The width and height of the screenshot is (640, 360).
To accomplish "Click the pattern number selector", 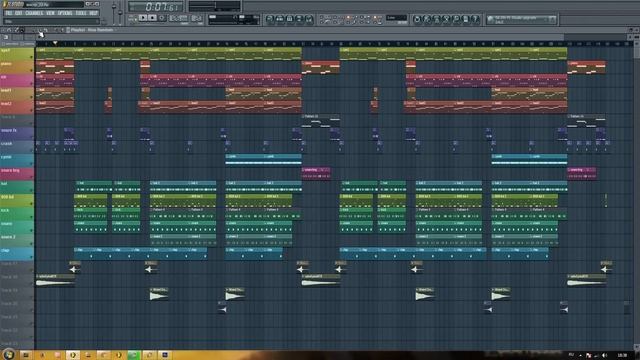I will [196, 18].
